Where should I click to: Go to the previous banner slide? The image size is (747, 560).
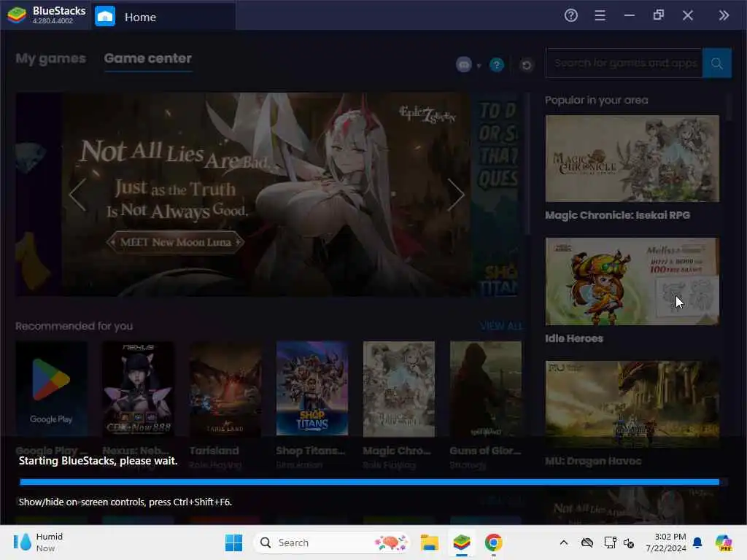coord(77,194)
